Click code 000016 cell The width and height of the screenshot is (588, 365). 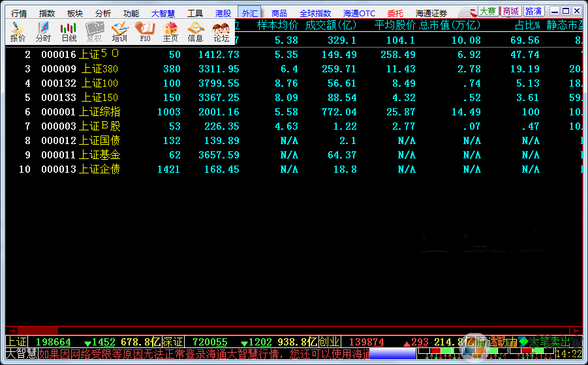click(59, 55)
